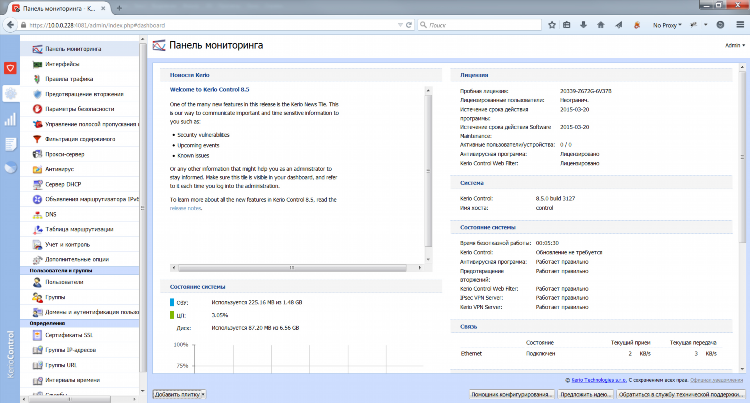This screenshot has width=750, height=403.
Task: Bookmark this page with star icon
Action: pyautogui.click(x=551, y=25)
